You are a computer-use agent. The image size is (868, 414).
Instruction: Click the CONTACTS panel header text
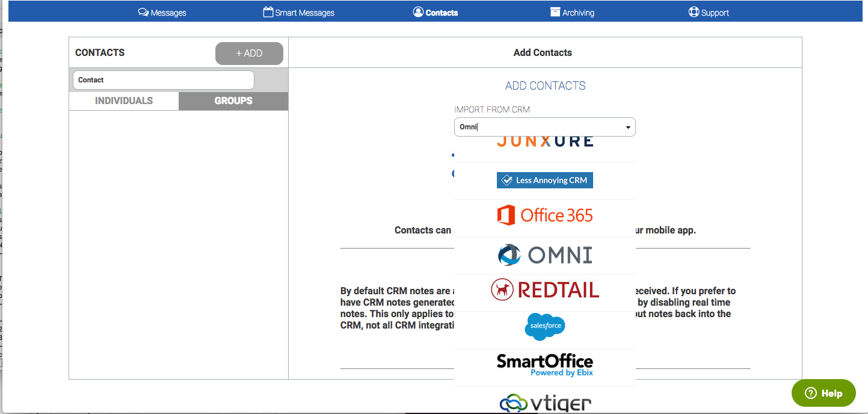tap(100, 53)
